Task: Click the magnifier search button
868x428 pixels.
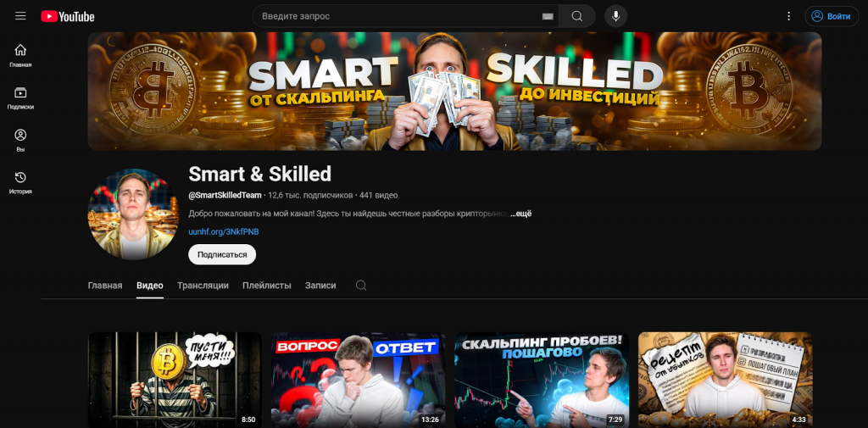Action: click(x=576, y=16)
